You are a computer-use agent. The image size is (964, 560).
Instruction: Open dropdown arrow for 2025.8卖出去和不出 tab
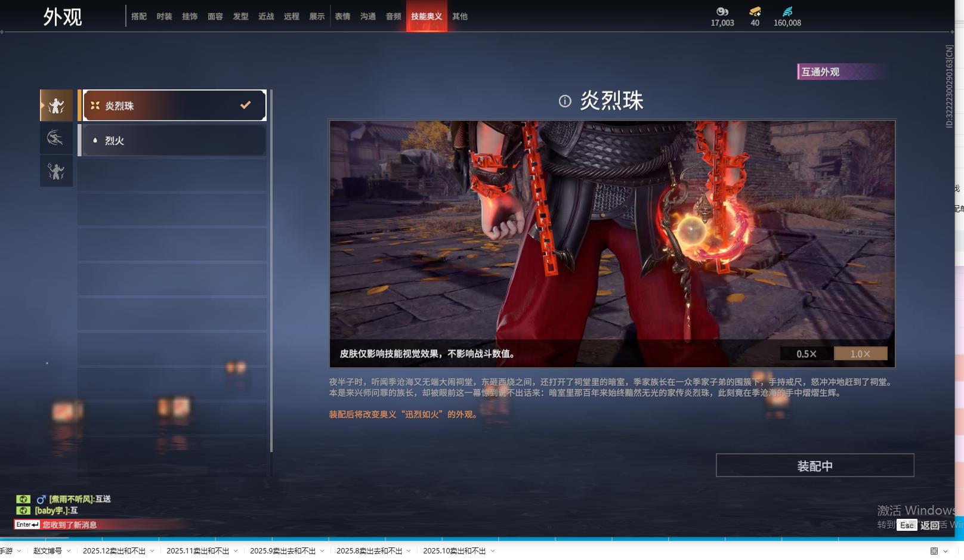click(x=409, y=551)
